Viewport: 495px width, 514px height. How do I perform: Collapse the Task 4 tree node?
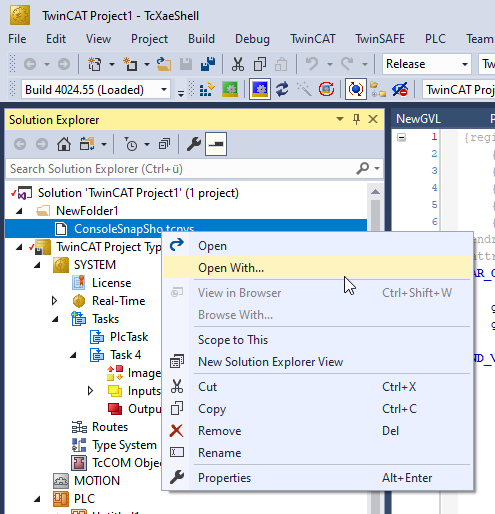pyautogui.click(x=74, y=355)
